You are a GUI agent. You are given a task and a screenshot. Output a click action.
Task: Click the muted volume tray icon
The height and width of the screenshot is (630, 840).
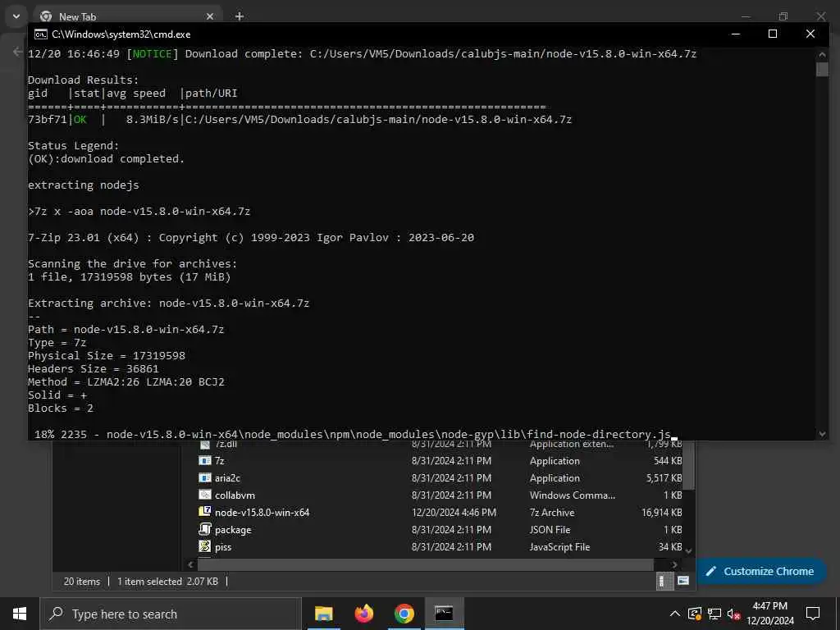coord(733,614)
